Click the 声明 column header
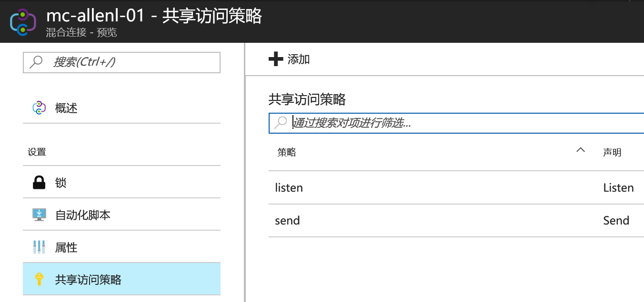The image size is (644, 302). 612,152
